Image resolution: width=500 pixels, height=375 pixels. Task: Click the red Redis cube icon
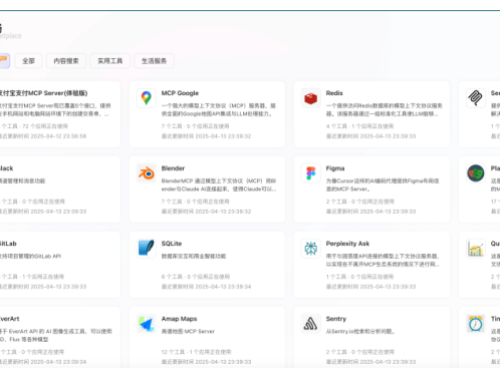tap(311, 98)
